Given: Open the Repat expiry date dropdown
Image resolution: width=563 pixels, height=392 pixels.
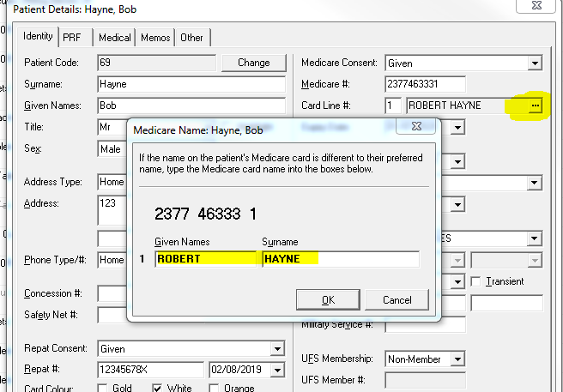Looking at the screenshot, I should pyautogui.click(x=276, y=370).
